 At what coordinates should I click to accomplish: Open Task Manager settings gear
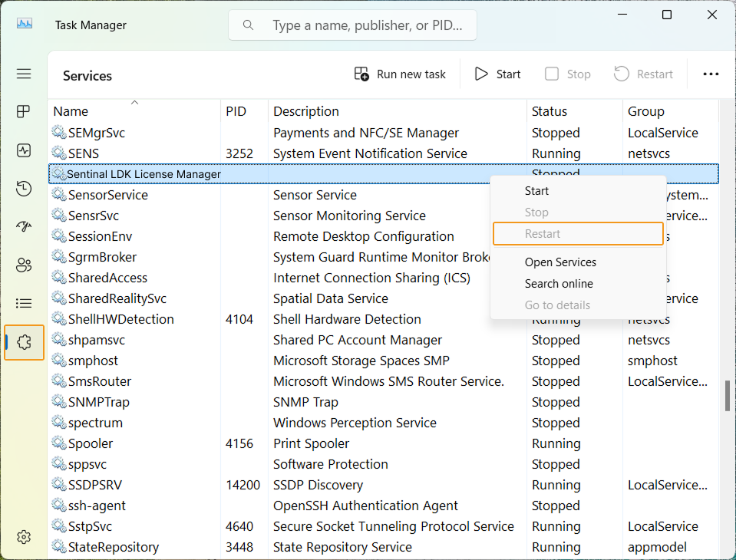pos(24,537)
